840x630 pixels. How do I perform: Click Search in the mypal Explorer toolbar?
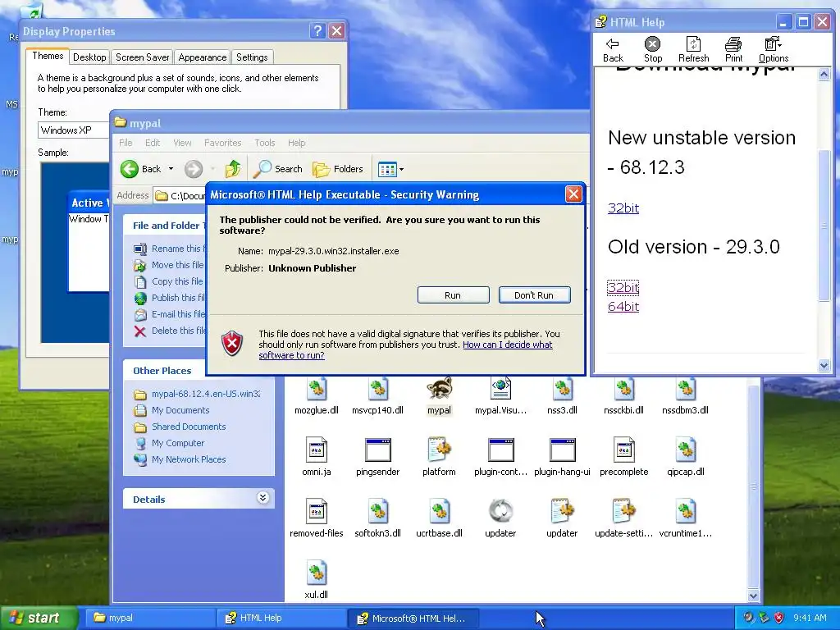point(277,169)
